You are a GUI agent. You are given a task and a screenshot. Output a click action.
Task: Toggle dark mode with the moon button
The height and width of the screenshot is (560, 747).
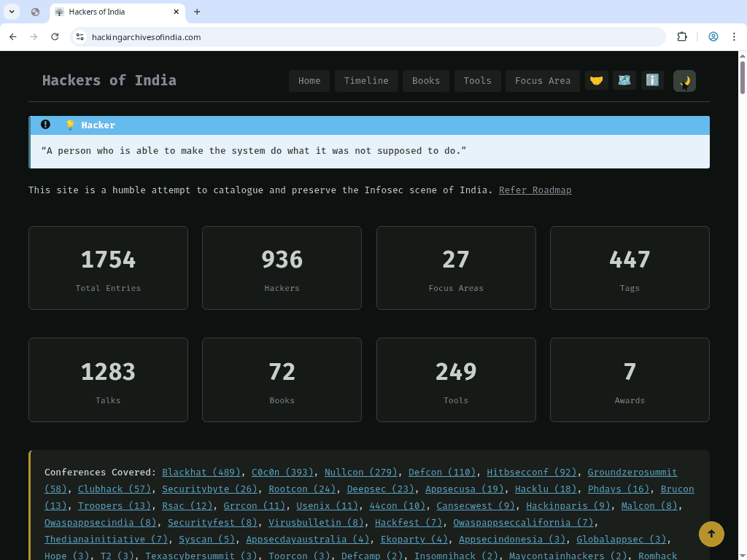pos(684,81)
